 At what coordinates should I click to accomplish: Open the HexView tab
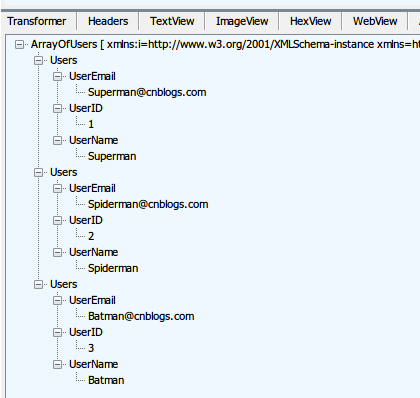pyautogui.click(x=310, y=21)
